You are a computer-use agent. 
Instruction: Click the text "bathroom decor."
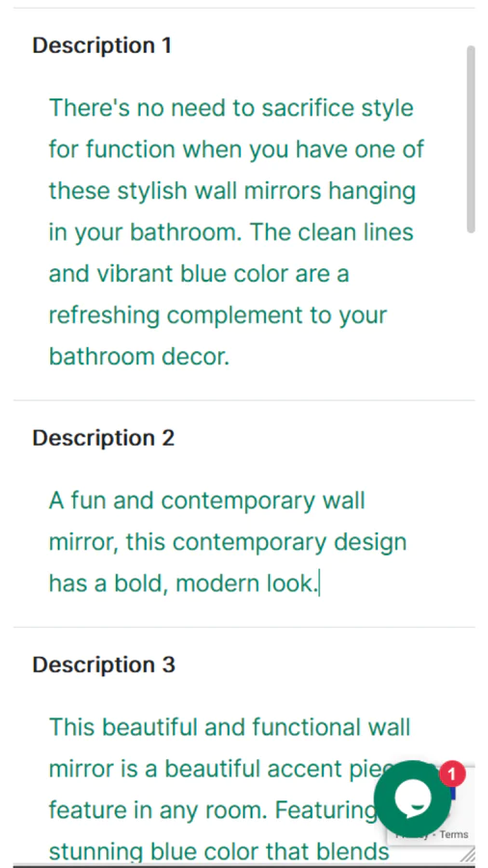139,357
